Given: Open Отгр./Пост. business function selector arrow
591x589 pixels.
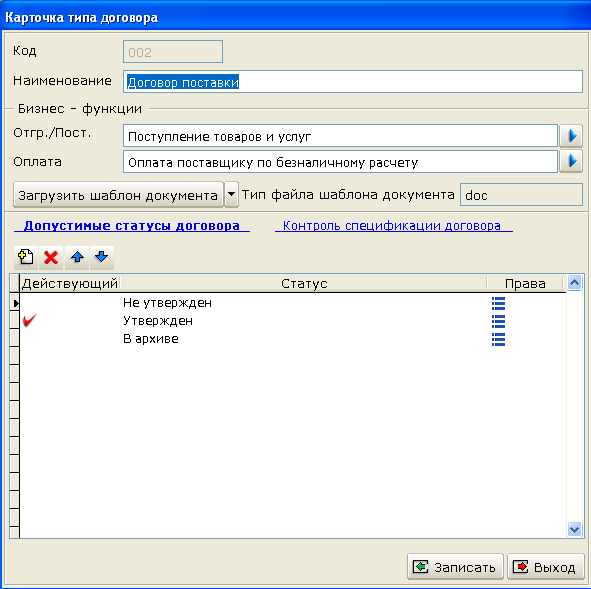Looking at the screenshot, I should pyautogui.click(x=571, y=136).
